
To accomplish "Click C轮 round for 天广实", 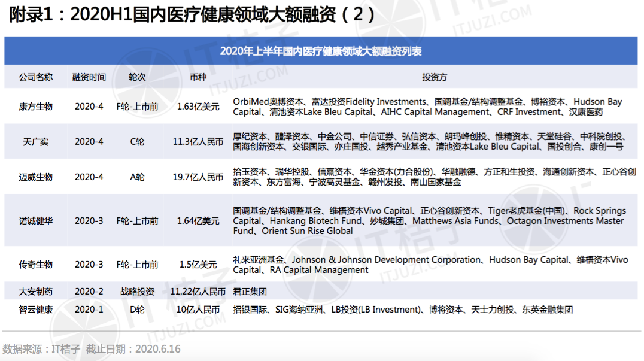I will [x=137, y=142].
